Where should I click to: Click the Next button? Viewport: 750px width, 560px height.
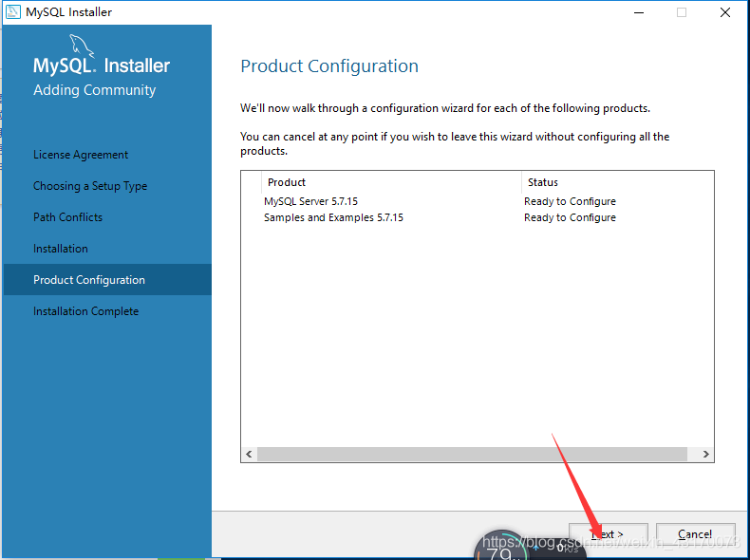pyautogui.click(x=608, y=534)
